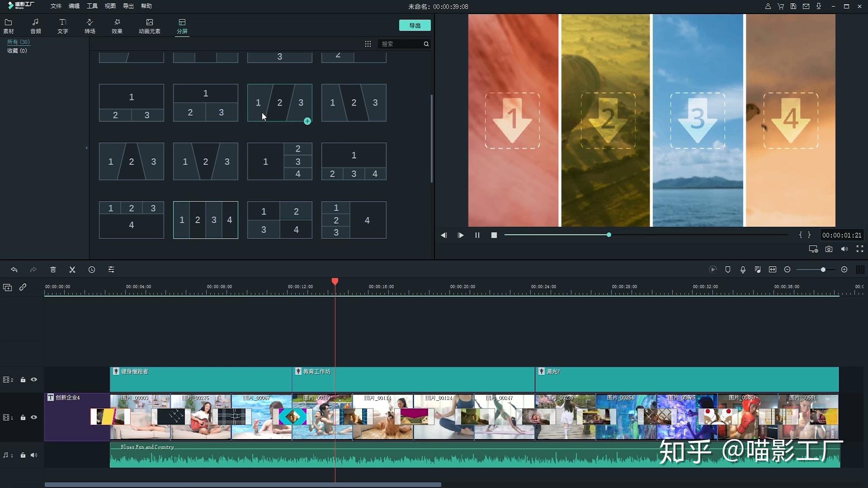Viewport: 868px width, 488px height.
Task: Expand the 所有 (30) category
Action: point(19,42)
